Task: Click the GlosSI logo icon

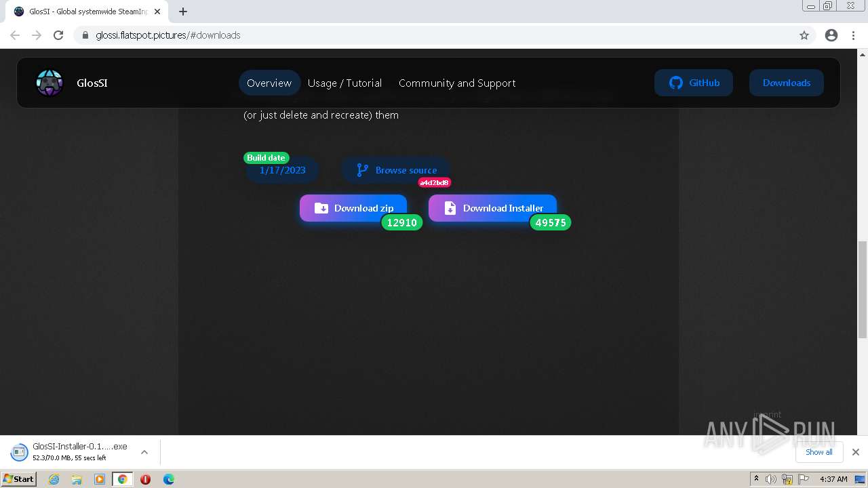Action: coord(49,83)
